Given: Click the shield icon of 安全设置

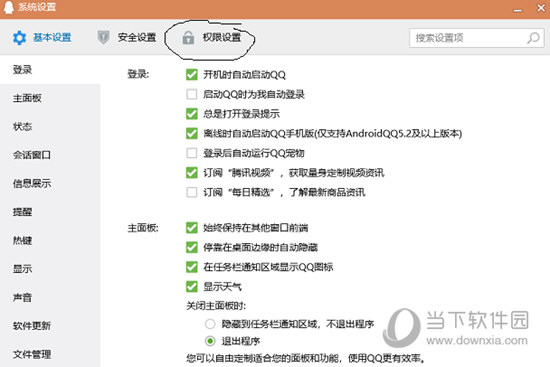Looking at the screenshot, I should coord(103,37).
